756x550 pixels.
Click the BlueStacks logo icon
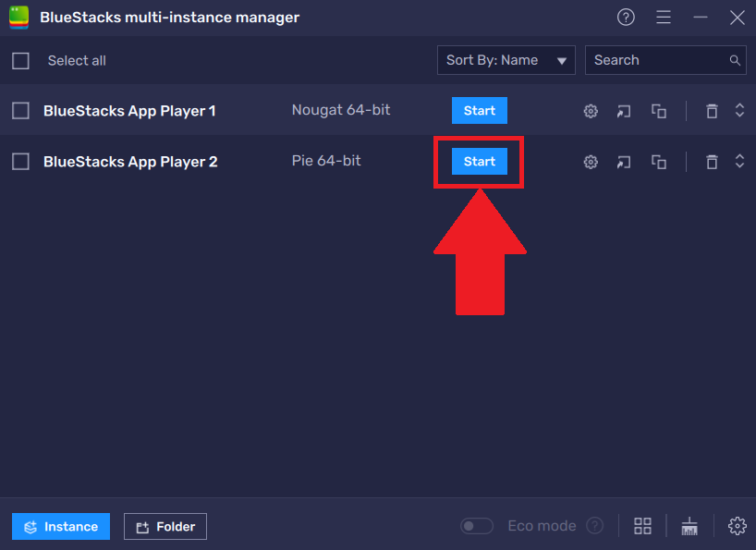(x=18, y=18)
